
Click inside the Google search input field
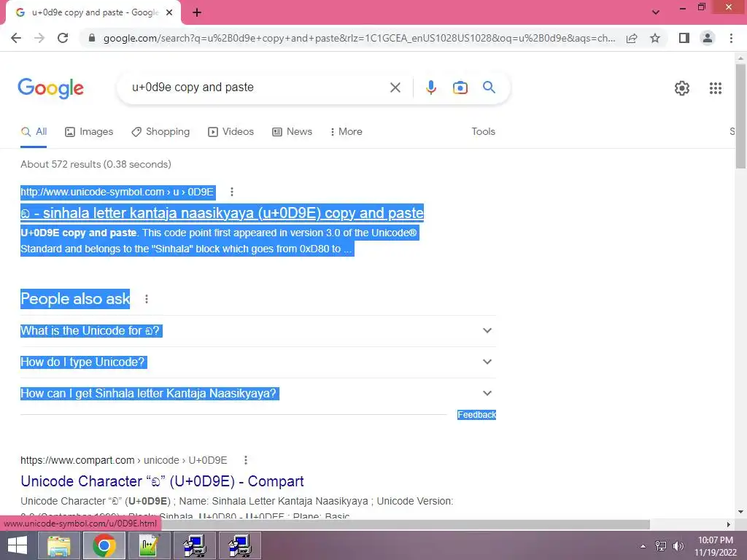258,87
